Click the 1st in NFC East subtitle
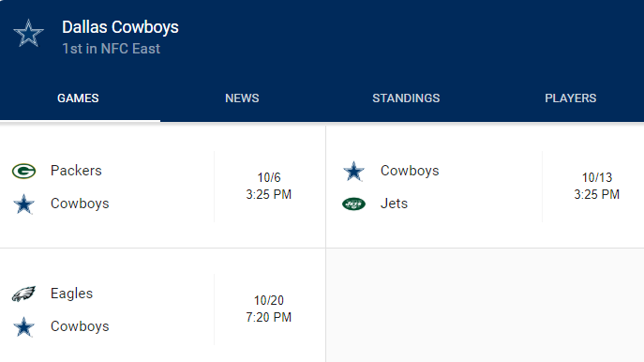 click(111, 49)
